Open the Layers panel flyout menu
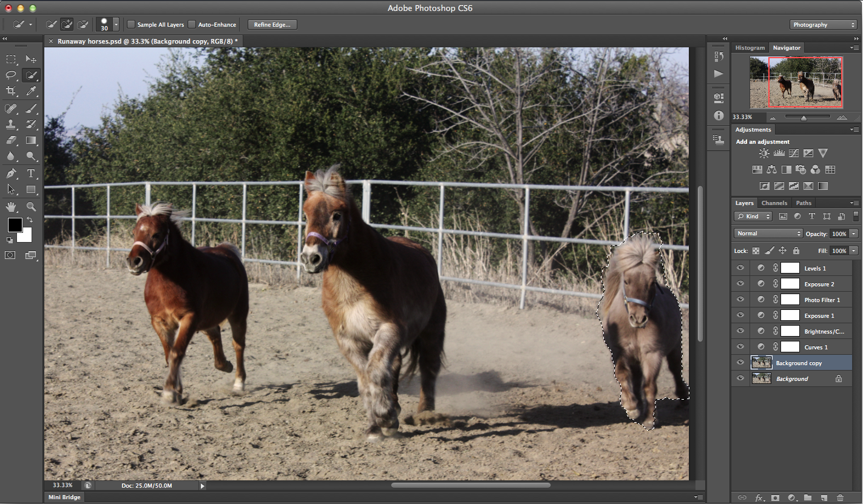863x504 pixels. [855, 203]
